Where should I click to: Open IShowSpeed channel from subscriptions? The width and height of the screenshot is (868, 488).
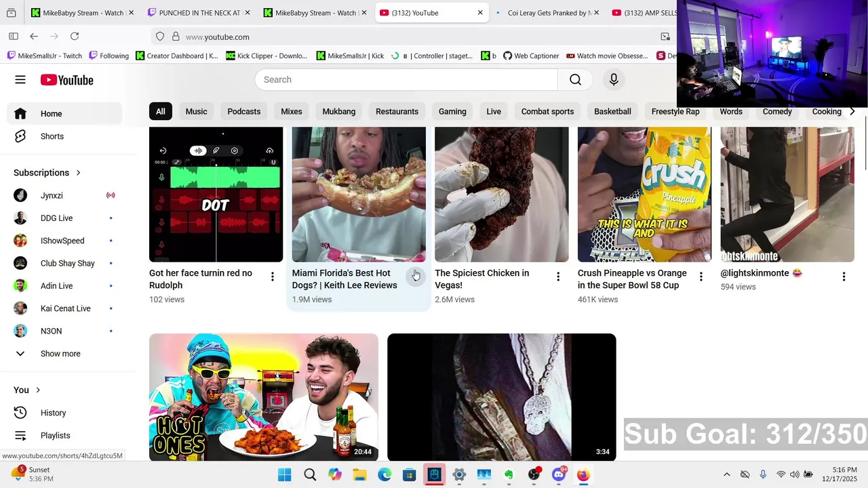click(x=64, y=241)
